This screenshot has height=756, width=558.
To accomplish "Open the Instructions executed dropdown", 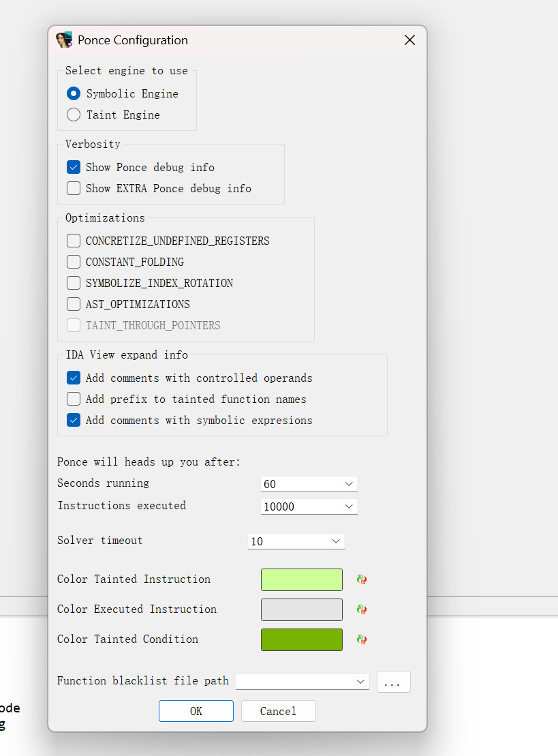I will (349, 506).
